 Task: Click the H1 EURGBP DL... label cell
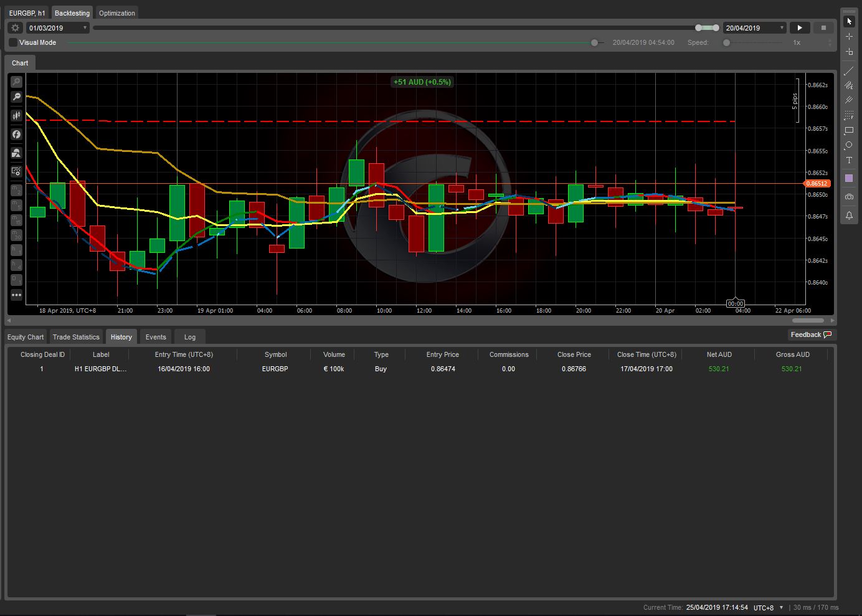100,369
